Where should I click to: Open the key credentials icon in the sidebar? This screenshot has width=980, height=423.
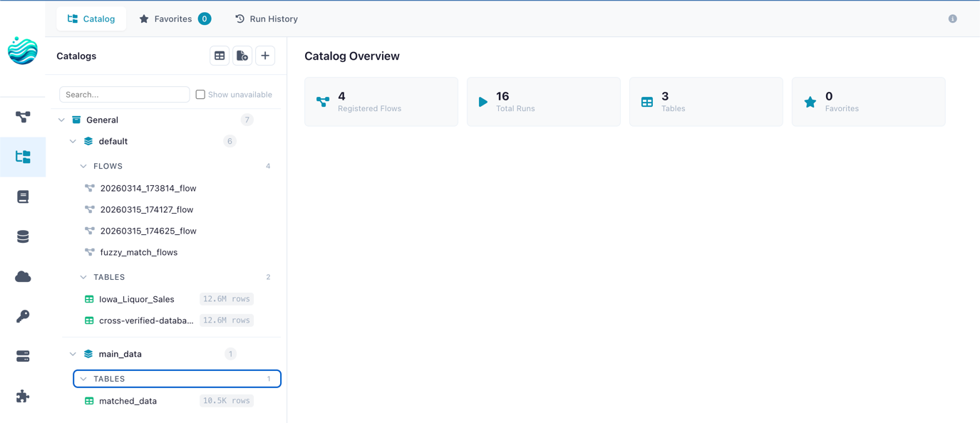pos(23,316)
